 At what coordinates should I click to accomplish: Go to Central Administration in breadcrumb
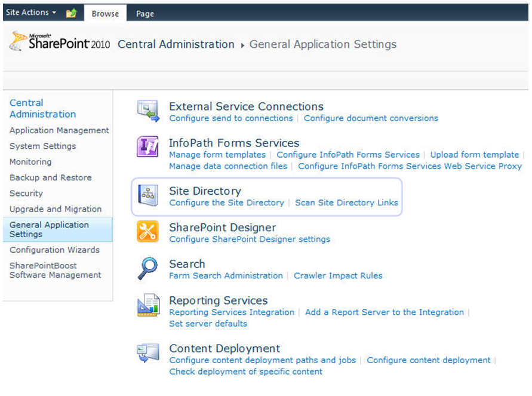click(176, 44)
